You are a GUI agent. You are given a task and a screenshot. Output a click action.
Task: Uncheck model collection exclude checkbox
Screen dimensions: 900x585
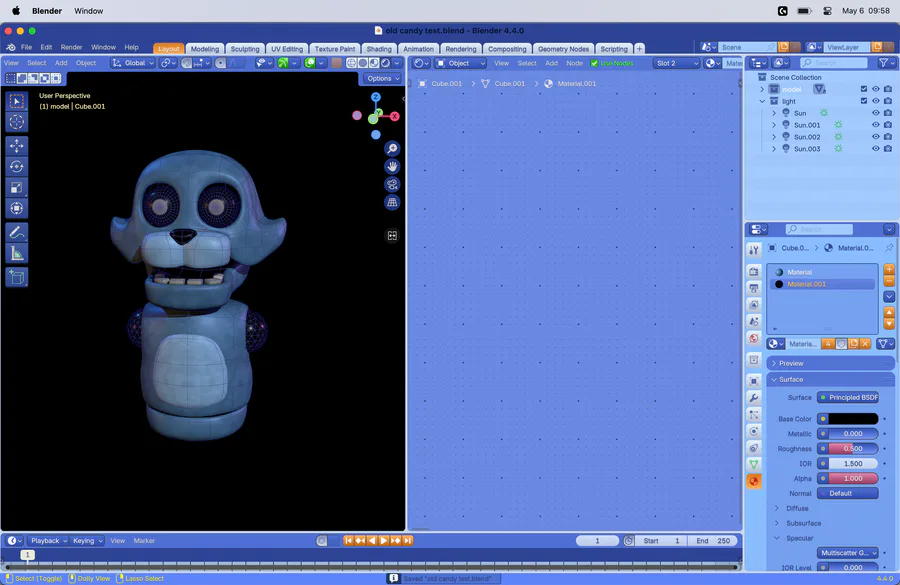[x=863, y=89]
